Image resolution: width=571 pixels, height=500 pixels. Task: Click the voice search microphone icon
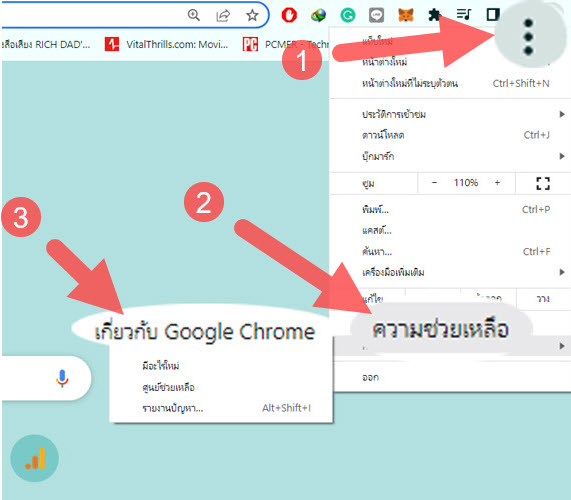click(62, 378)
